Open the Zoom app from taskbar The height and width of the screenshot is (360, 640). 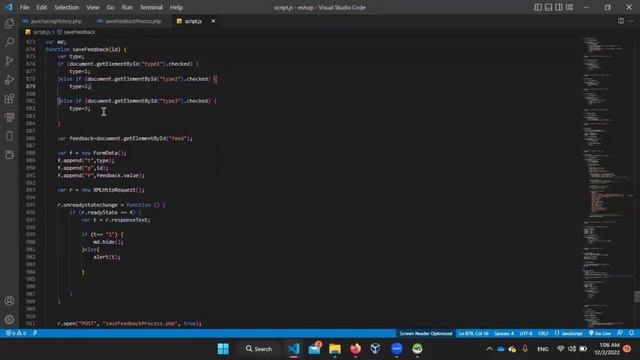point(396,349)
